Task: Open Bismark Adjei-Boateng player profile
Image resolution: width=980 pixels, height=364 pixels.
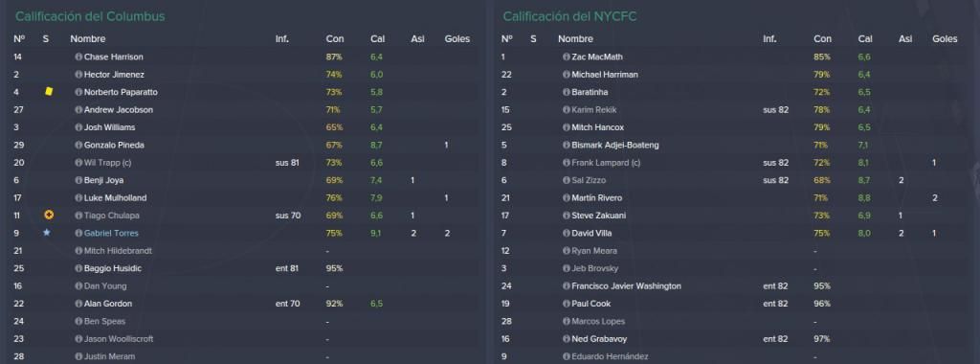Action: 615,145
